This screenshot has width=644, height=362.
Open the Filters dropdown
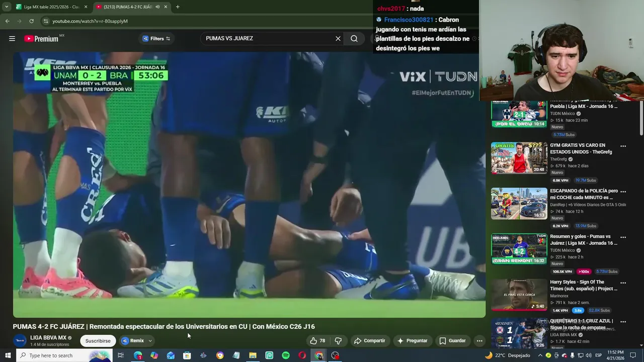pyautogui.click(x=156, y=39)
